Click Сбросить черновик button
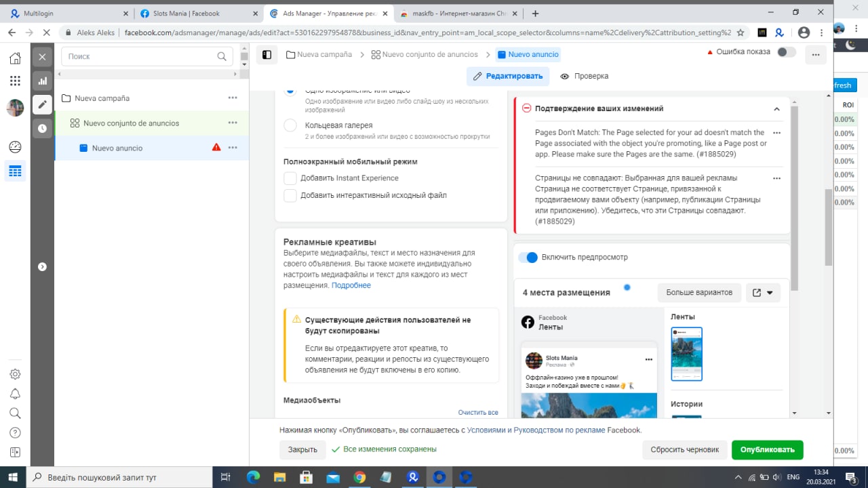This screenshot has width=868, height=488. 684,449
